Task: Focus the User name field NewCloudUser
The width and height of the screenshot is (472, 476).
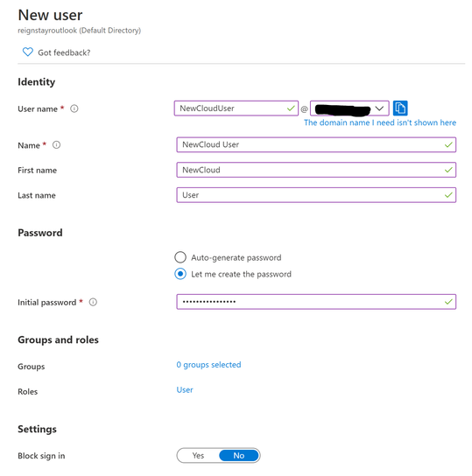Action: pyautogui.click(x=236, y=108)
